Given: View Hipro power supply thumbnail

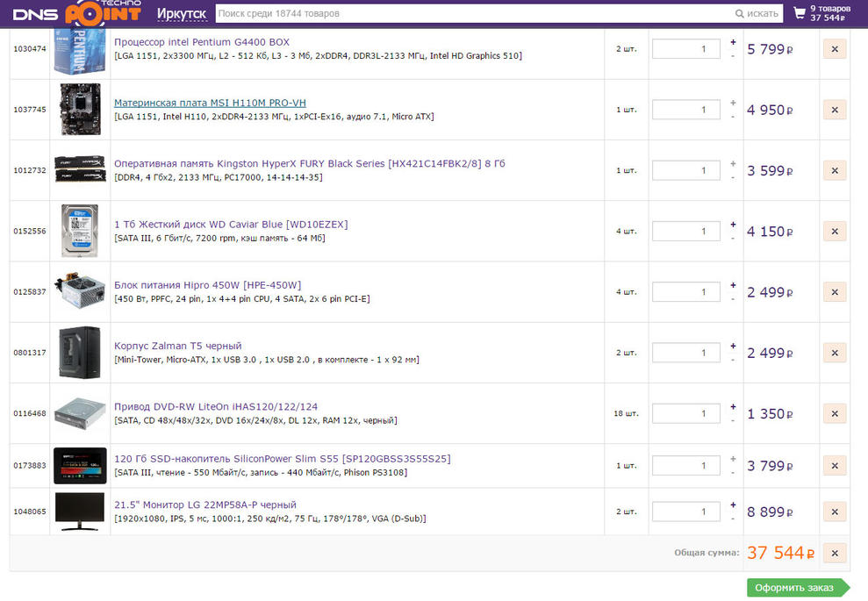Looking at the screenshot, I should point(80,290).
